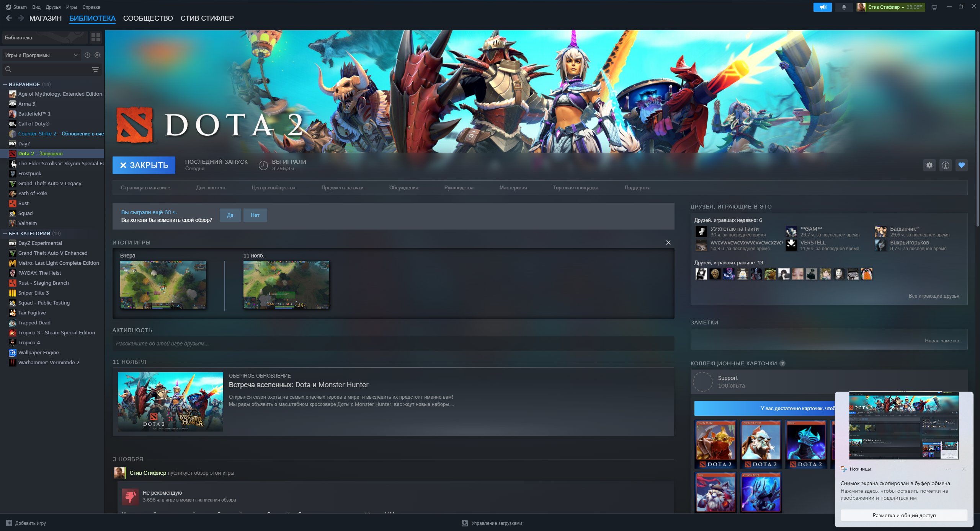The width and height of the screenshot is (980, 531).
Task: Open the Мастерская tab on Dota 2 page
Action: 513,187
